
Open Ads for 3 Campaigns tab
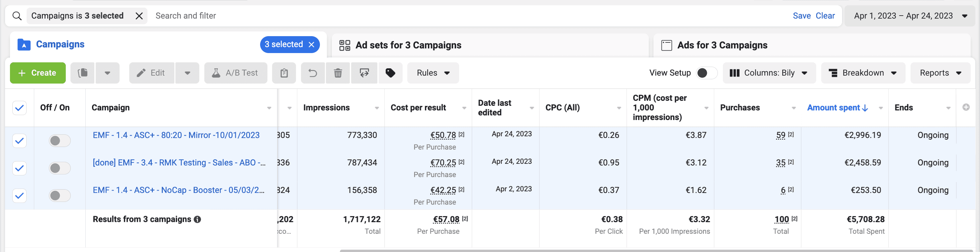tap(812, 45)
